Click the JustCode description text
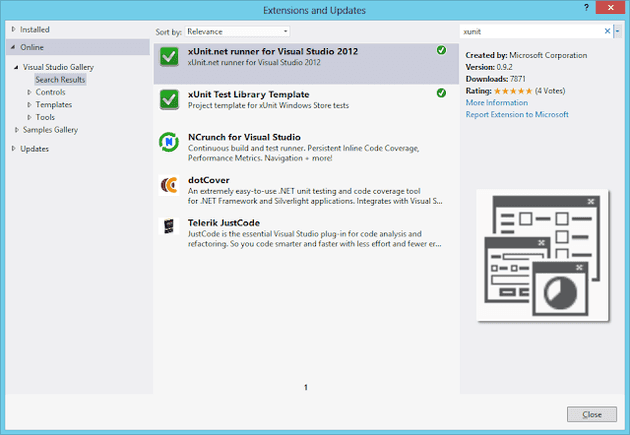Image resolution: width=630 pixels, height=435 pixels. tap(315, 239)
